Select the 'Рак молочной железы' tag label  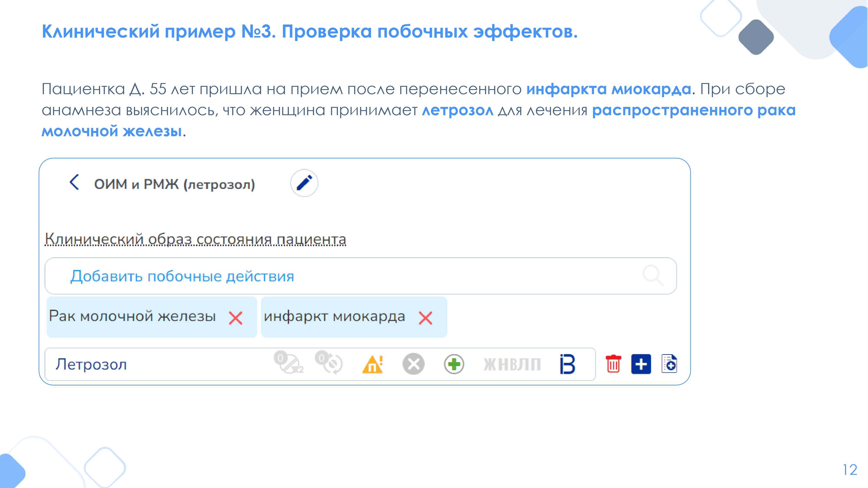(x=132, y=316)
